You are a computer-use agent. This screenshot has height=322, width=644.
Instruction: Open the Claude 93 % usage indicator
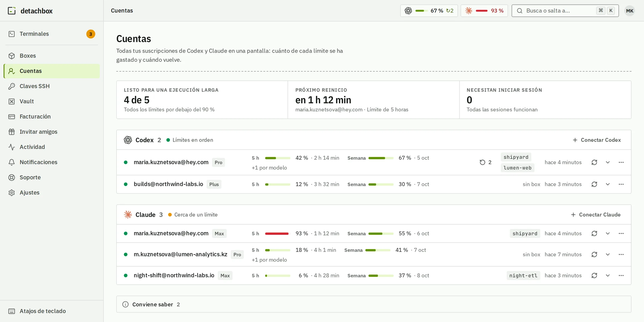pyautogui.click(x=484, y=11)
